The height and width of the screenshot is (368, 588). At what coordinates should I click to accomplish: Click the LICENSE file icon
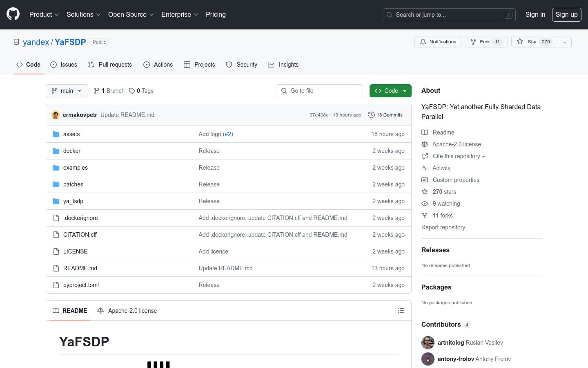[x=56, y=251]
